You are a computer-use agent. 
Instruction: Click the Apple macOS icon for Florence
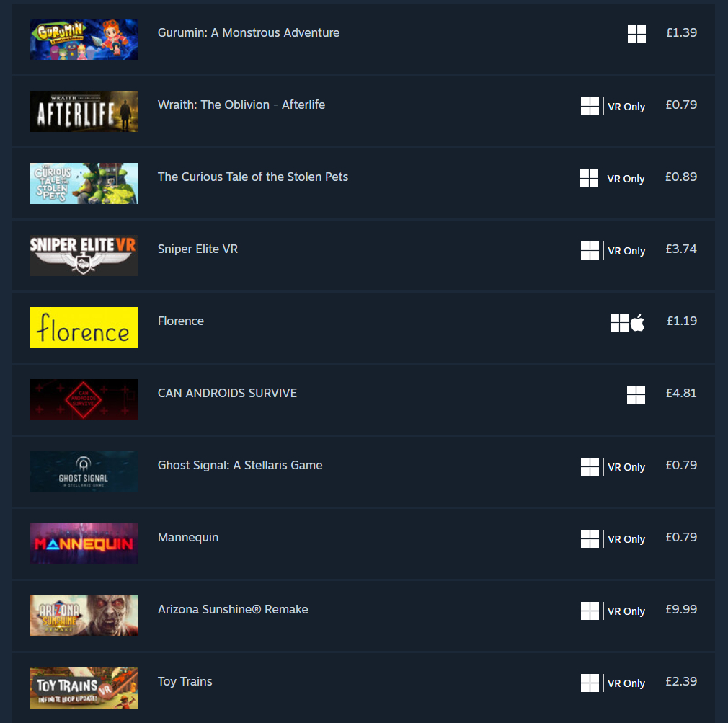[637, 323]
